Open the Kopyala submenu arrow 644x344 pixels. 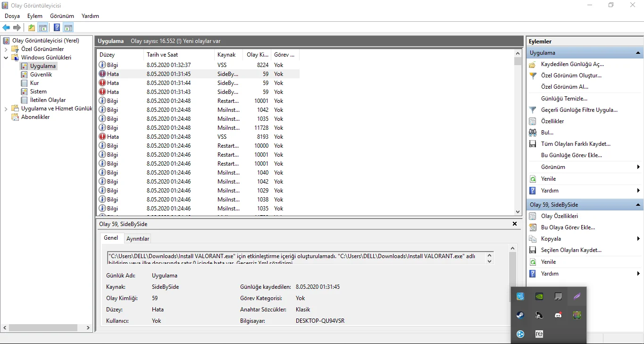tap(638, 239)
